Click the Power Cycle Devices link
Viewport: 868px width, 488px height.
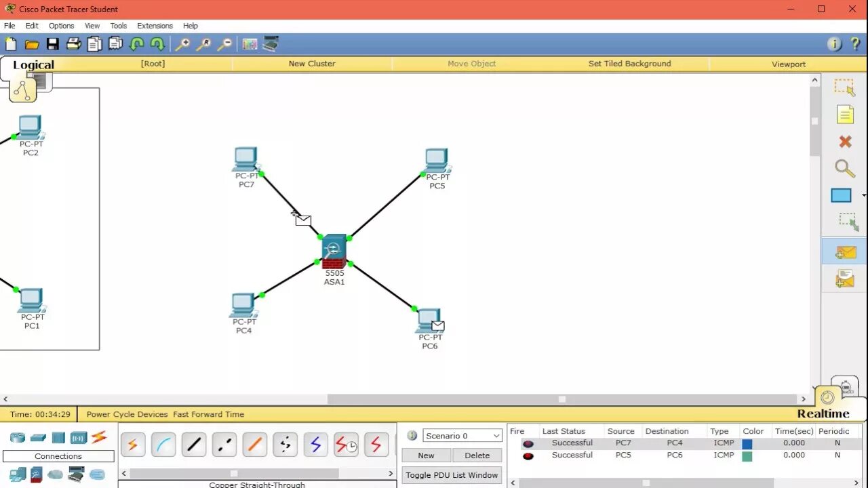point(127,414)
